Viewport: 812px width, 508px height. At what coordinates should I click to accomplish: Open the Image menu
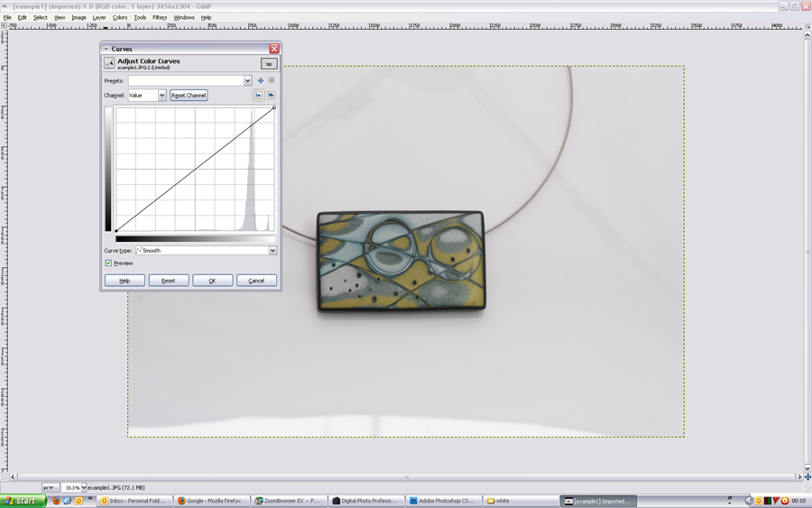(78, 18)
